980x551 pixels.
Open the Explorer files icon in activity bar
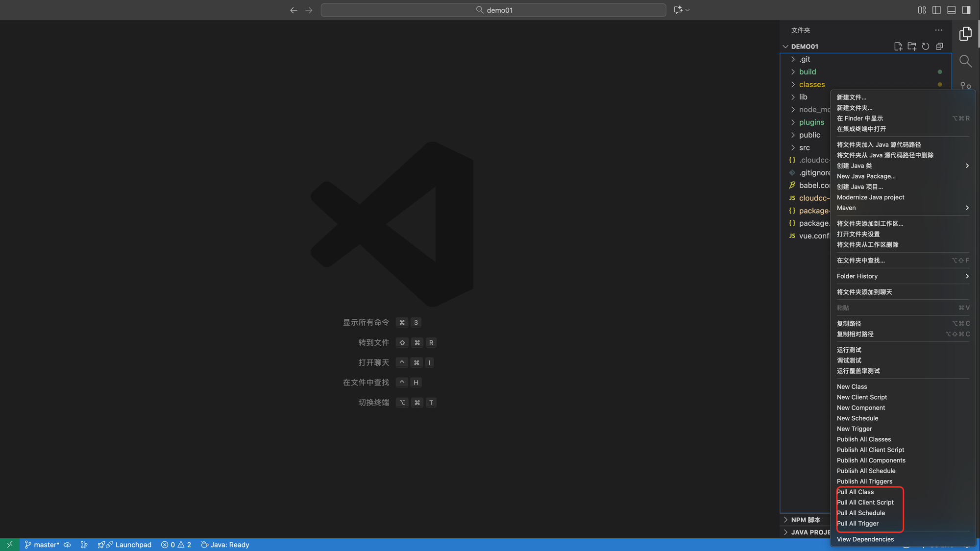(x=965, y=34)
